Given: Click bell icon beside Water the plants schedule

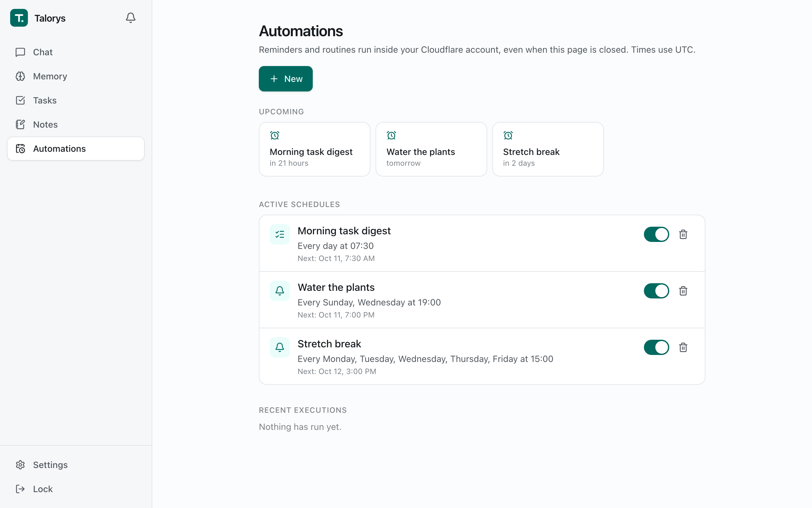Looking at the screenshot, I should tap(280, 291).
